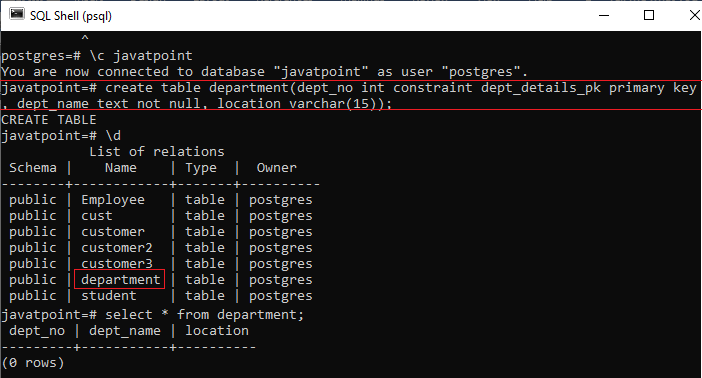Click 'public' schema in the department row
This screenshot has width=702, height=378.
point(33,280)
